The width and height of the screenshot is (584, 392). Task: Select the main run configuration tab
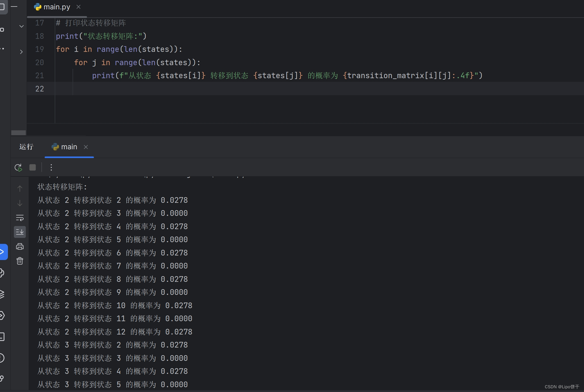[69, 147]
